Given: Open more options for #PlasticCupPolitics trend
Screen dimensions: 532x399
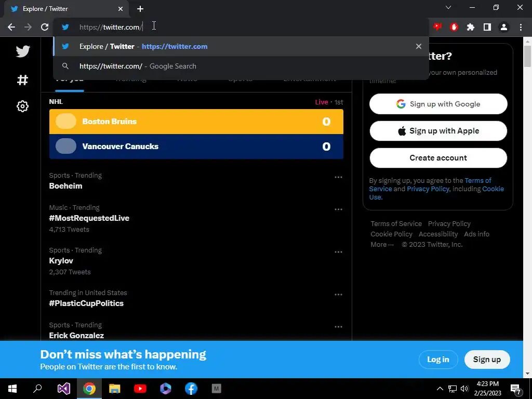Looking at the screenshot, I should [338, 295].
